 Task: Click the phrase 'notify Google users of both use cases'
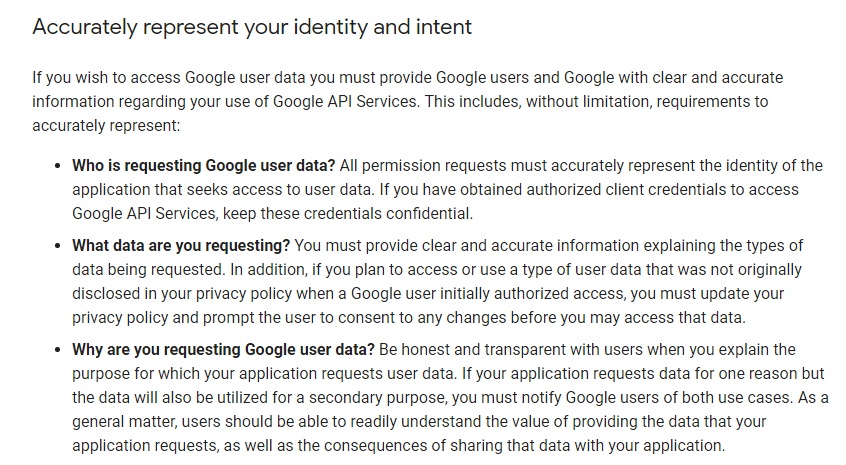coord(650,398)
